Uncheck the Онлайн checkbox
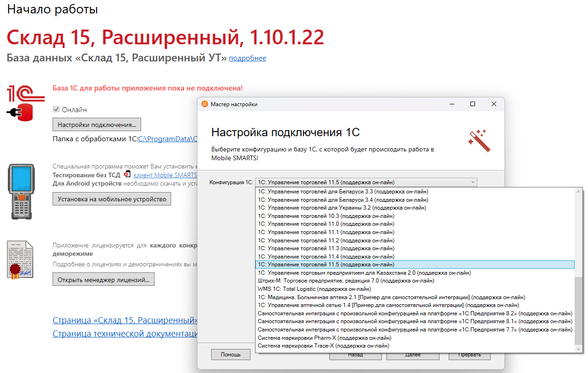 [56, 109]
